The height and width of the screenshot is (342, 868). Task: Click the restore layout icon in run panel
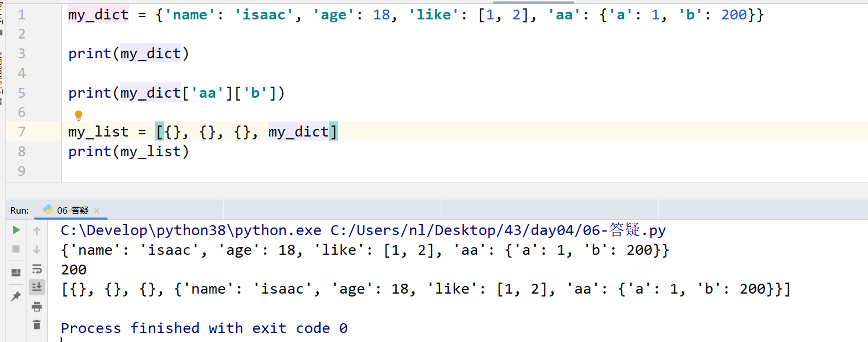click(x=16, y=272)
